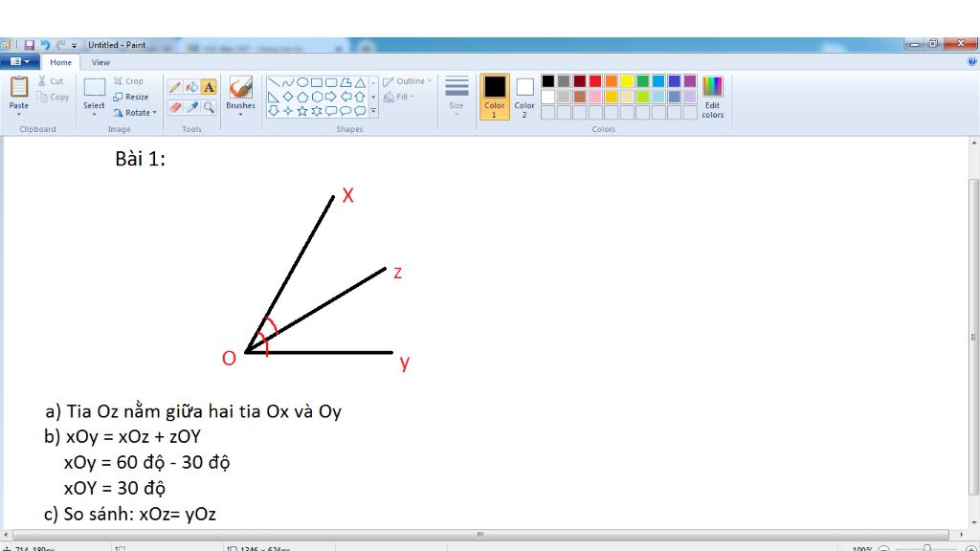980x551 pixels.
Task: Select the Right arrow shape
Action: [x=331, y=97]
